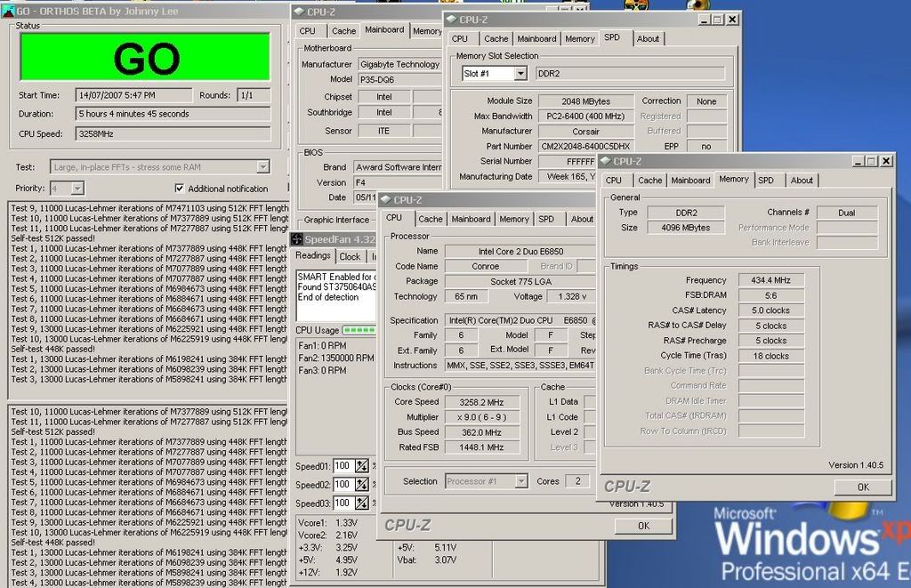Click the Rounds field showing 1/1
911x588 pixels.
click(x=254, y=95)
